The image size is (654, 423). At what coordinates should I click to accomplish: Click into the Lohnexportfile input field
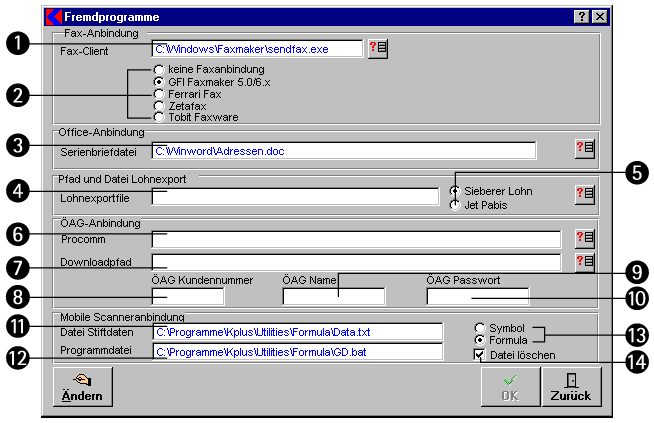(x=295, y=196)
